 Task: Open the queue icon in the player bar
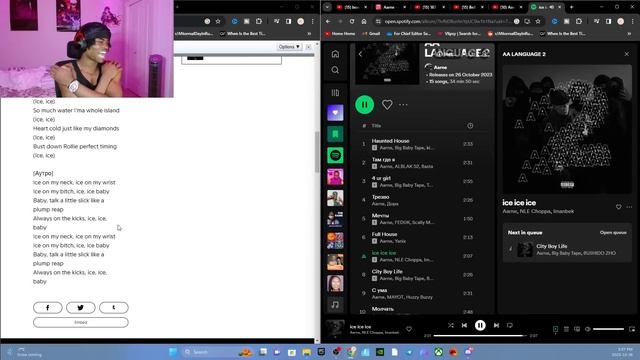tap(566, 329)
